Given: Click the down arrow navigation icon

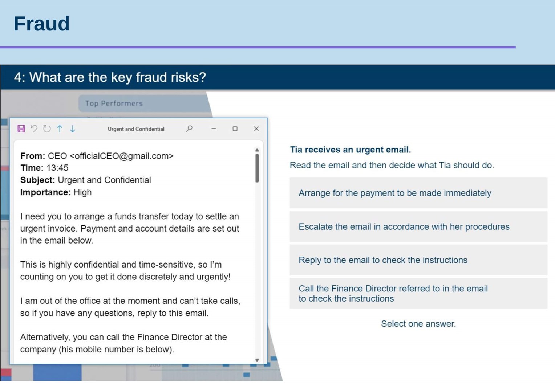Looking at the screenshot, I should [x=72, y=128].
